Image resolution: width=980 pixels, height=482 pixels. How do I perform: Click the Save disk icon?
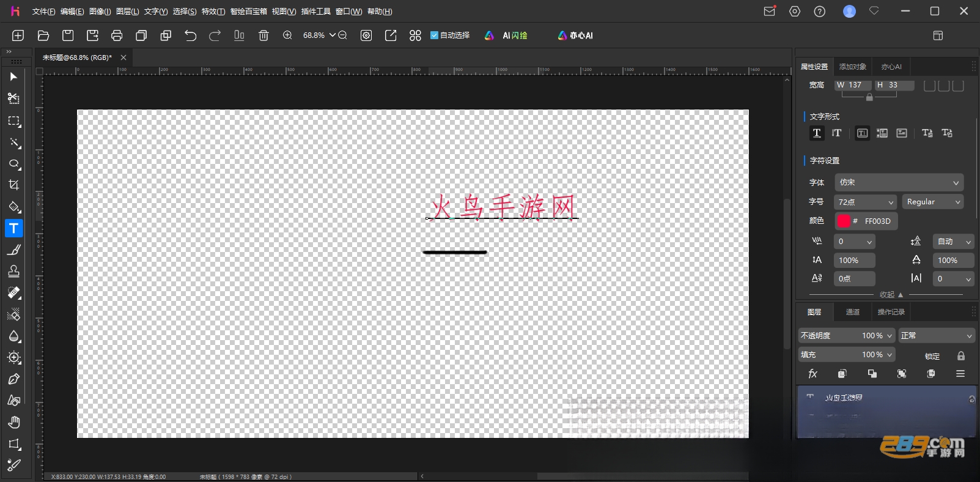[68, 35]
